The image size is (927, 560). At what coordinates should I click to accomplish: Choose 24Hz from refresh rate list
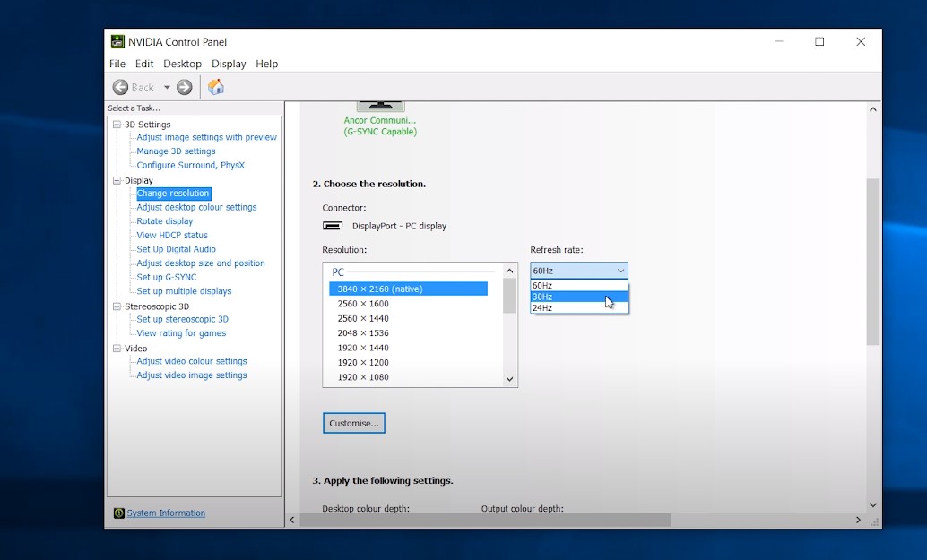(579, 307)
